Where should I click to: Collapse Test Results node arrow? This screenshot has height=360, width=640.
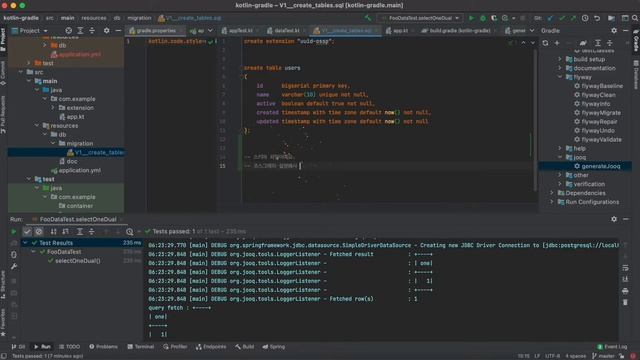[x=25, y=243]
